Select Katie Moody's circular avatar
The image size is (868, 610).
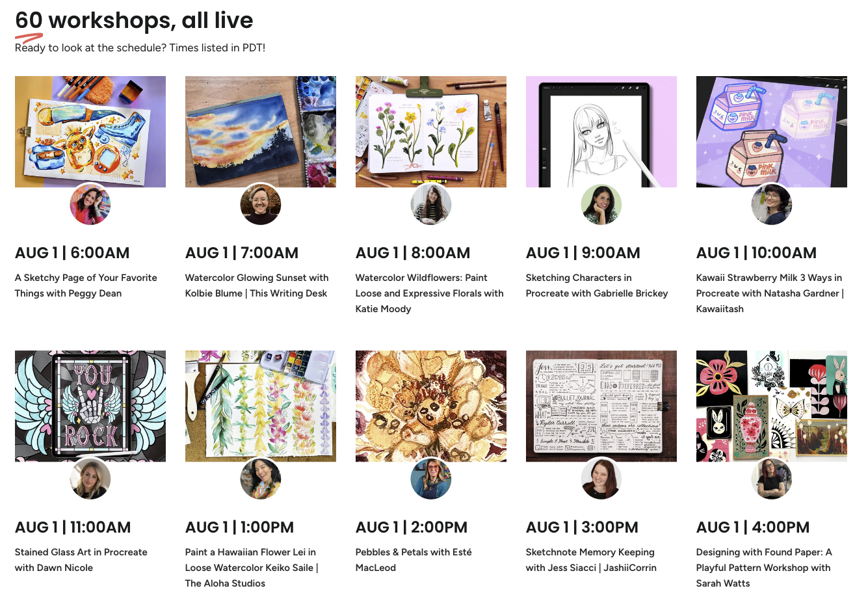[x=431, y=204]
